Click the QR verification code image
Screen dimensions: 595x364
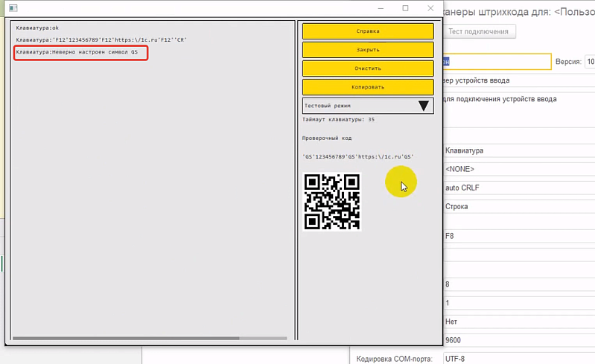[332, 202]
